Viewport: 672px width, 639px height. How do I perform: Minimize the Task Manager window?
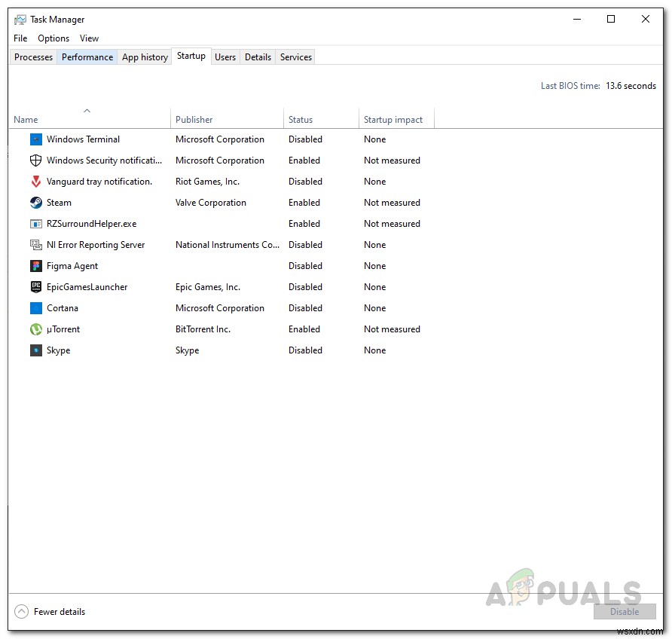[577, 20]
